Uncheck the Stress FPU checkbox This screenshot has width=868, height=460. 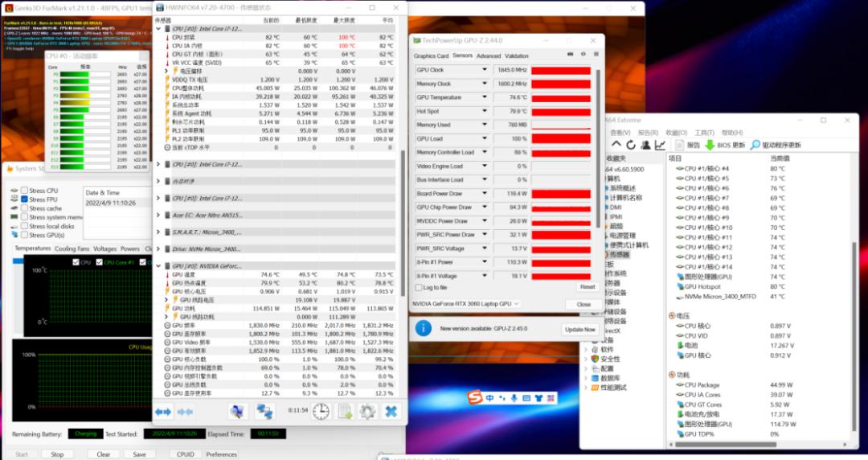[x=24, y=199]
